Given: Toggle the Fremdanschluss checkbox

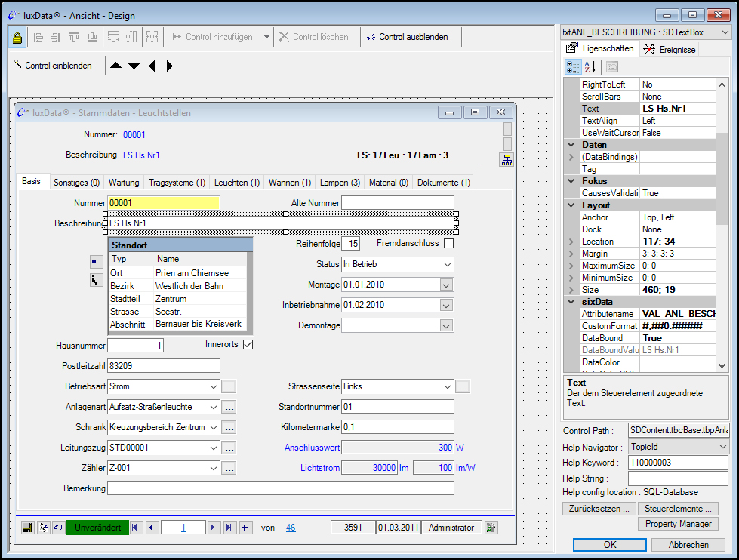Looking at the screenshot, I should point(448,244).
